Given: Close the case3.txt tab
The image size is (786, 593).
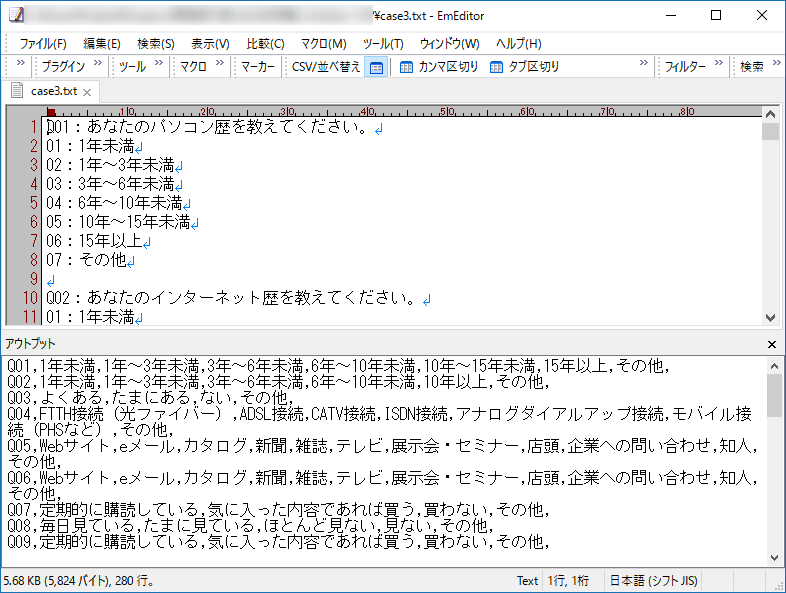Looking at the screenshot, I should 87,92.
